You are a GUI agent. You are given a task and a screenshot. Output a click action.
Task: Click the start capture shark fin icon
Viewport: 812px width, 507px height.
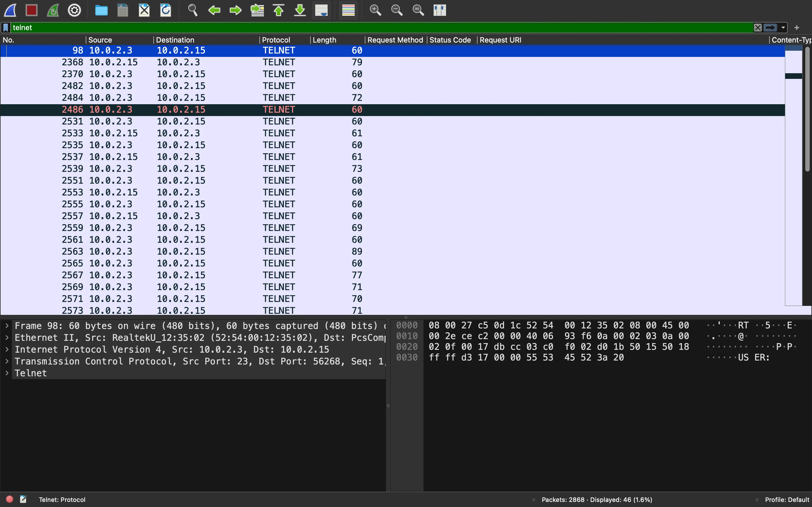pos(10,10)
